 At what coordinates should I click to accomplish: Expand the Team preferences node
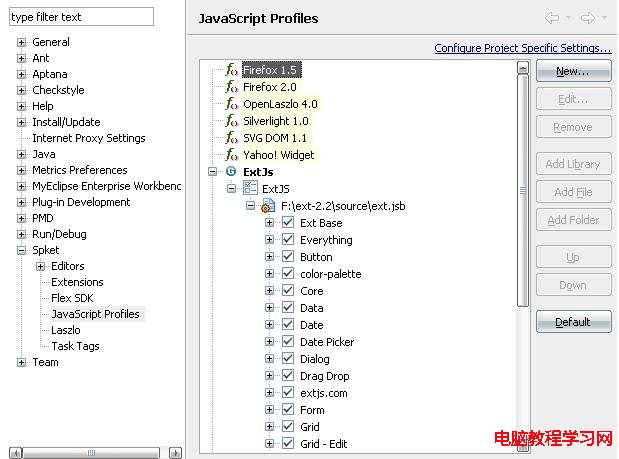[x=21, y=362]
